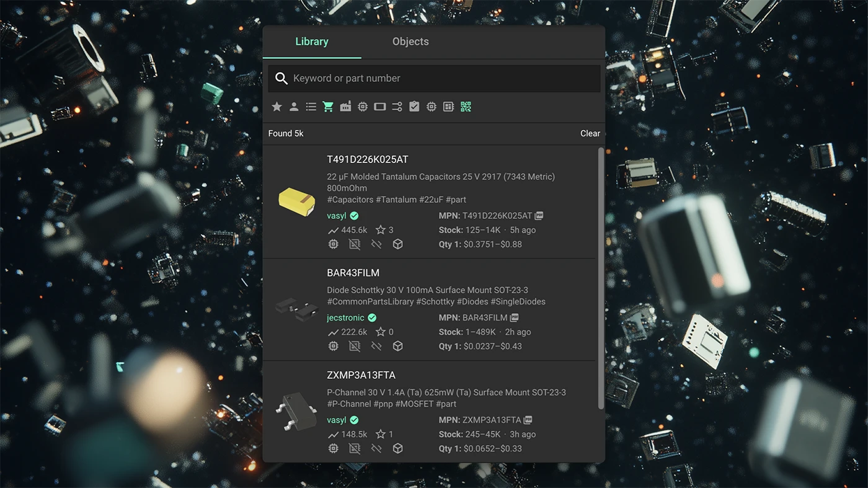View the 3D model cube for ZXMP3A13FTA
Viewport: 868px width, 488px height.
coord(397,448)
